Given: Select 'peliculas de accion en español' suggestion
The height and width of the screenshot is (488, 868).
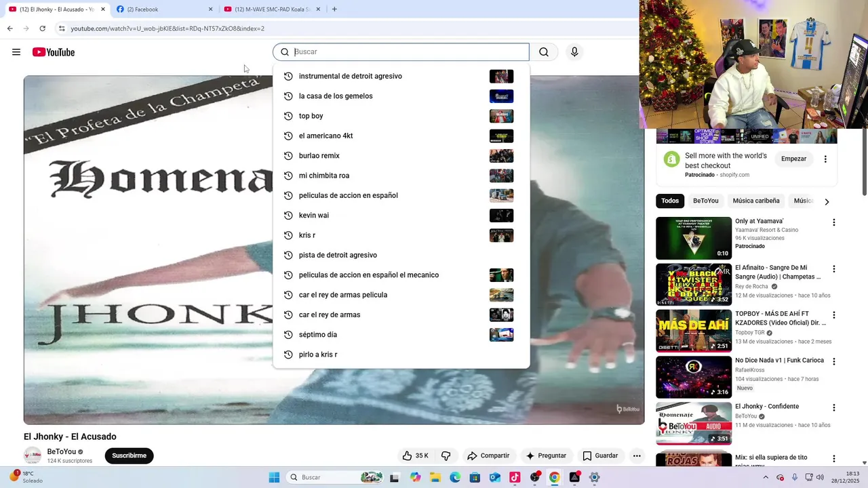Looking at the screenshot, I should [x=401, y=195].
